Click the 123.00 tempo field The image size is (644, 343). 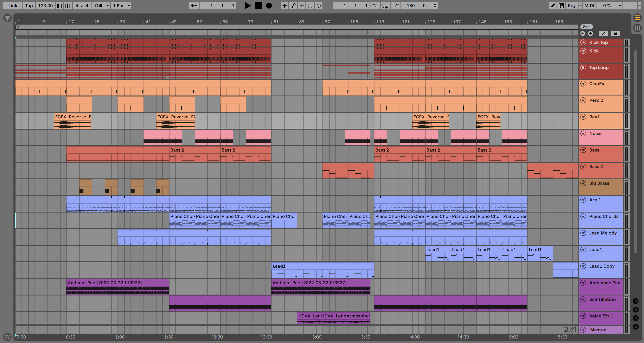[x=45, y=6]
